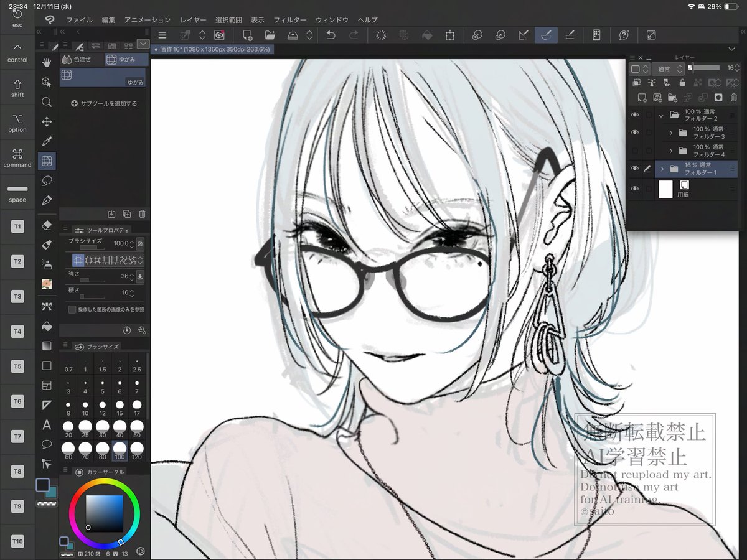This screenshot has height=560, width=747.
Task: Hide フォルダー 1 layer folder
Action: (x=635, y=168)
